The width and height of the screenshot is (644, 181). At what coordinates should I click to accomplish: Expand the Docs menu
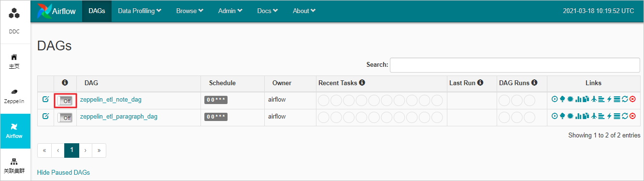pos(268,11)
